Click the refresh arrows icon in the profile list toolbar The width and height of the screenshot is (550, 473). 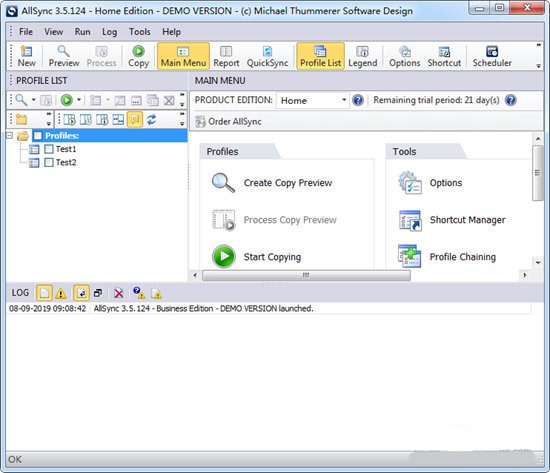pos(151,120)
